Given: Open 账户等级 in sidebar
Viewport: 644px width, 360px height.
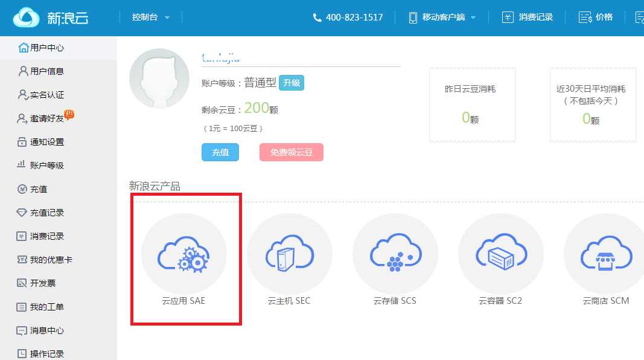Looking at the screenshot, I should click(x=47, y=166).
